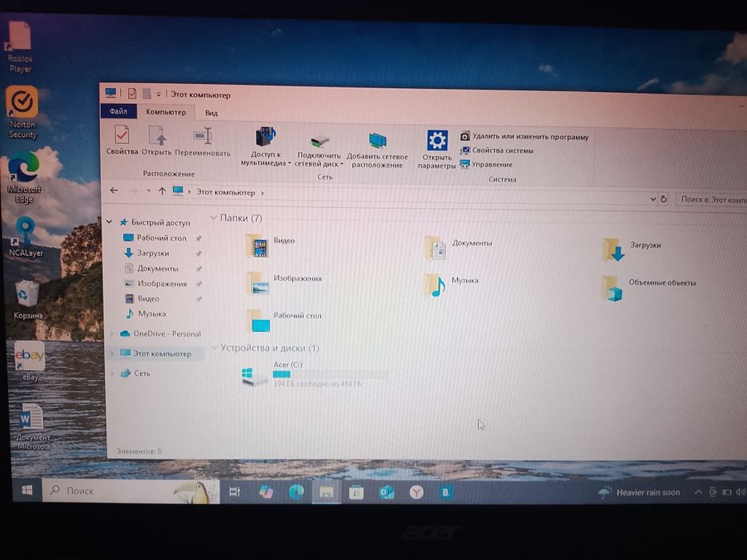Go back with the left arrow
Image resolution: width=747 pixels, height=560 pixels.
pyautogui.click(x=114, y=190)
